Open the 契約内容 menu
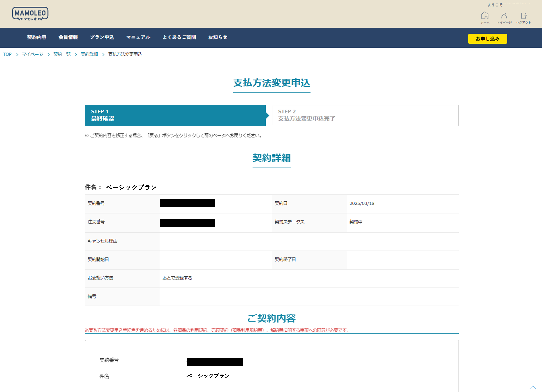Viewport: 542px width, 392px height. click(x=37, y=37)
